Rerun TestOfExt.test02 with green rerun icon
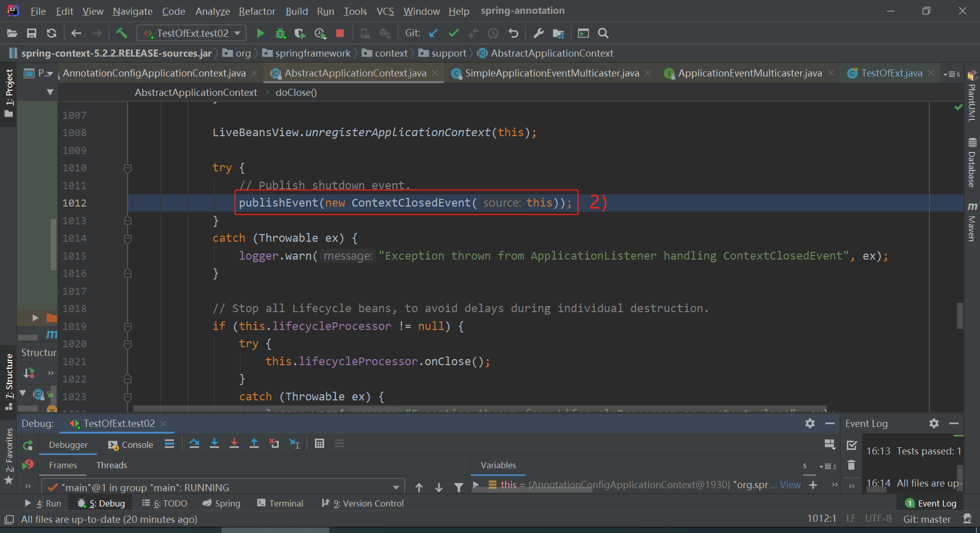980x533 pixels. pos(28,445)
